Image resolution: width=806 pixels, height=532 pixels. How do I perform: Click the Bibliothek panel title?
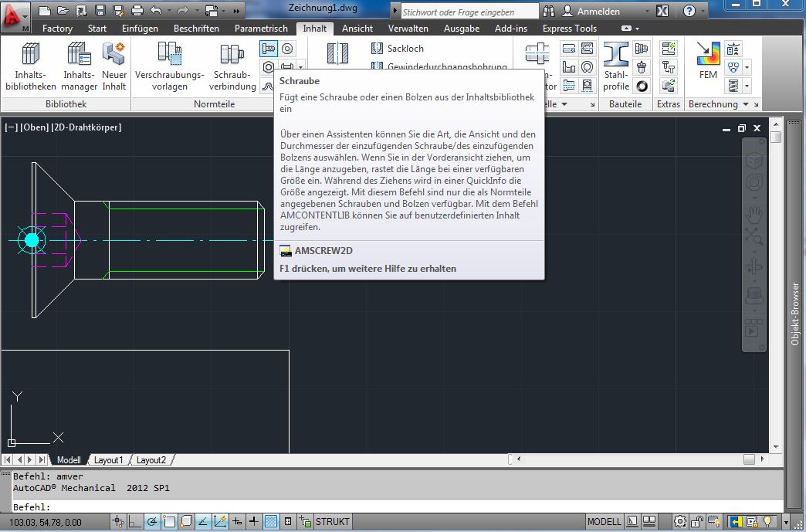coord(66,104)
